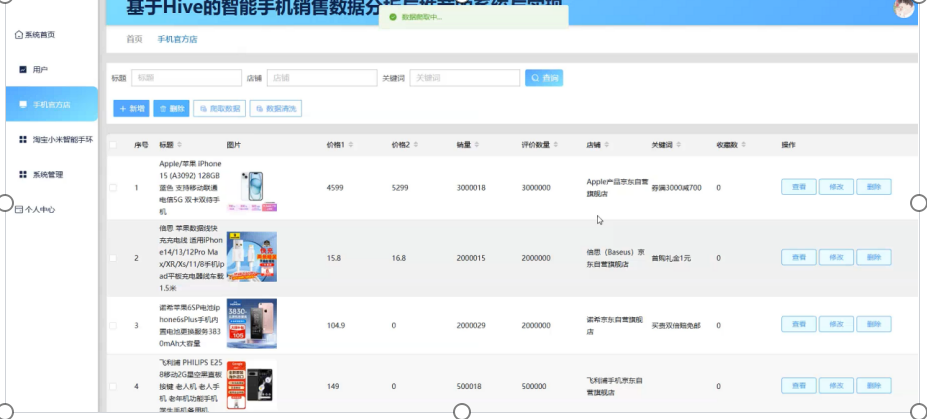The image size is (927, 419).
Task: Open the 用户 sidebar menu
Action: 34,70
